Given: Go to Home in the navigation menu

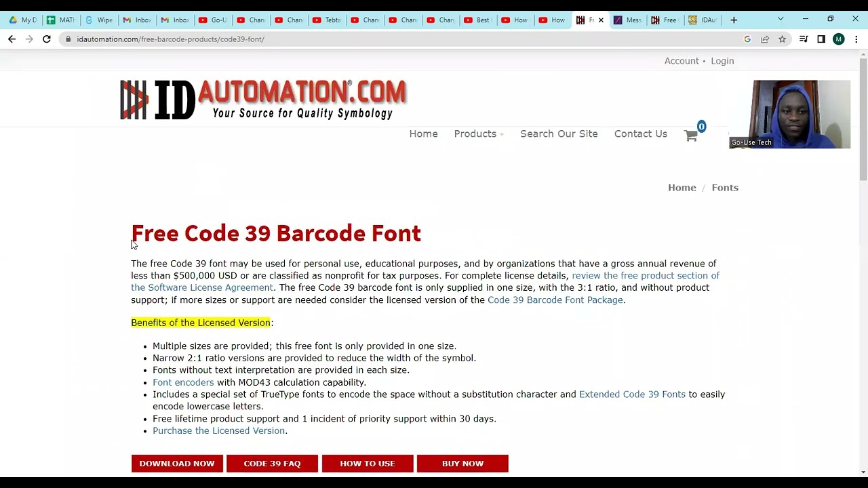Looking at the screenshot, I should 423,134.
